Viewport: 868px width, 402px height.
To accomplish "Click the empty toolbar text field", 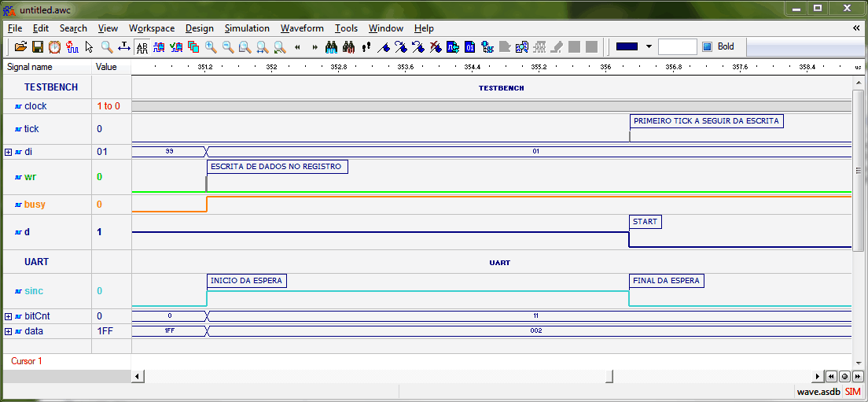I will tap(678, 47).
